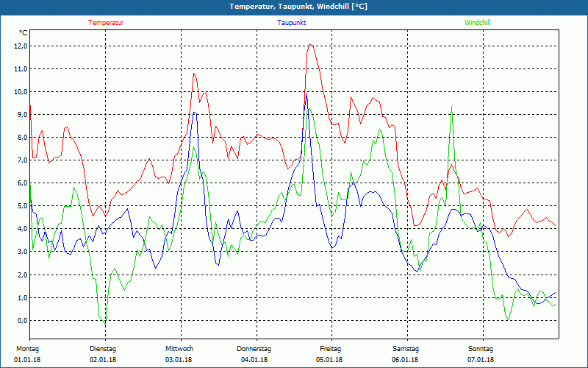Click the Mittwoch day label

coord(179,349)
